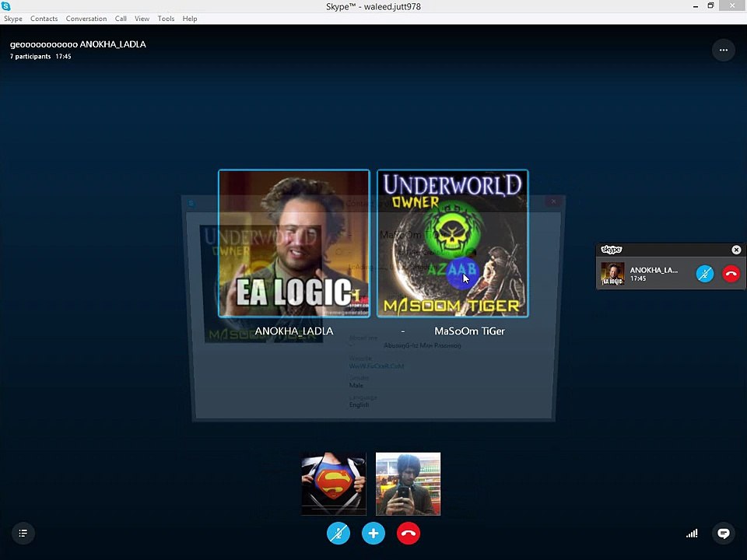Click the MaSoOm TiGer name label
The image size is (747, 560).
pos(469,331)
